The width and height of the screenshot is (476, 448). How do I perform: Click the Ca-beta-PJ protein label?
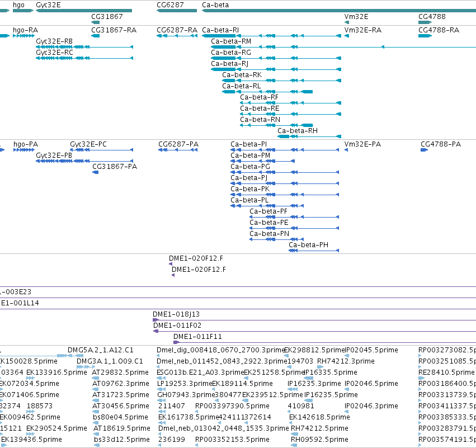[249, 178]
